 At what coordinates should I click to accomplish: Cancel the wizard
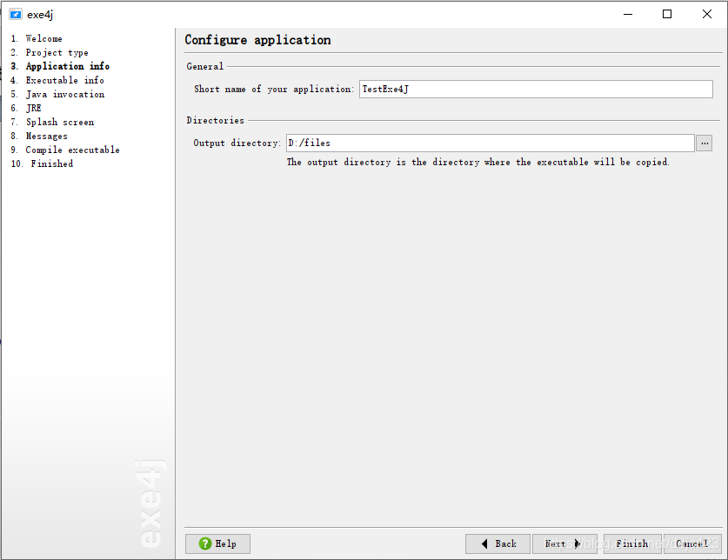[692, 543]
